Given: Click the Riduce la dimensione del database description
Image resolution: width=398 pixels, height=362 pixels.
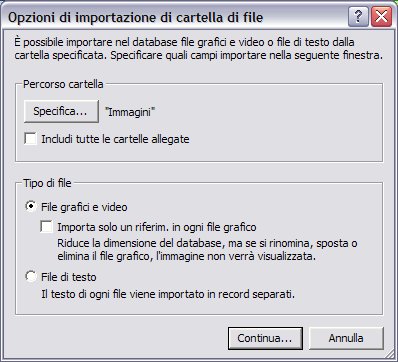Looking at the screenshot, I should (207, 249).
